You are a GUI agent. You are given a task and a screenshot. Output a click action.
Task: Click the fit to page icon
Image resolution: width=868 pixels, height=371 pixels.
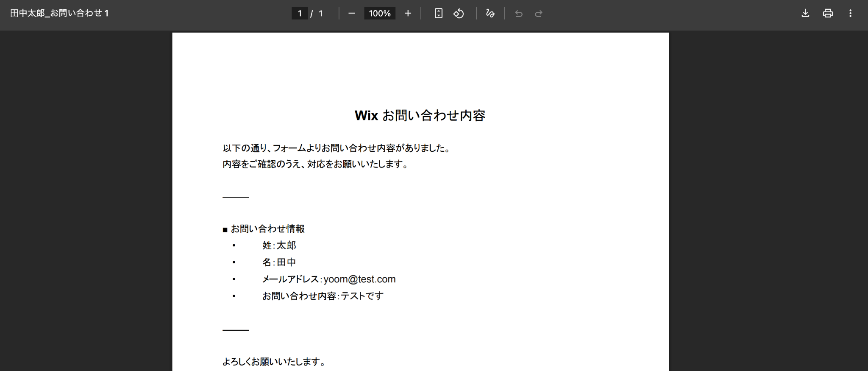[439, 14]
